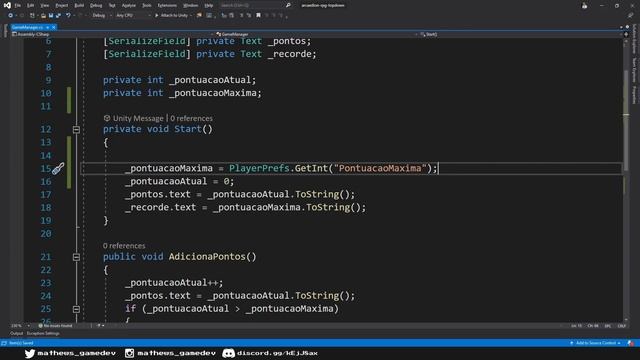
Task: Open the Exception Settings panel tab
Action: pos(43,333)
